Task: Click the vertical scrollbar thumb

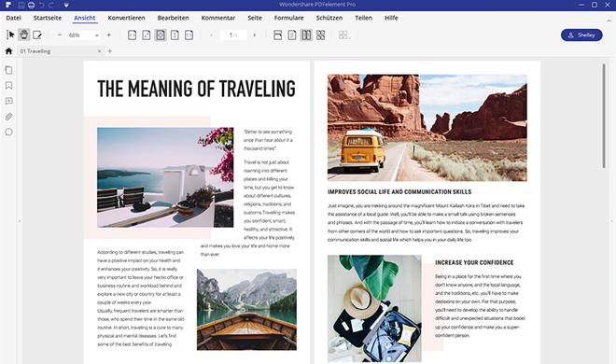Action: [x=604, y=116]
